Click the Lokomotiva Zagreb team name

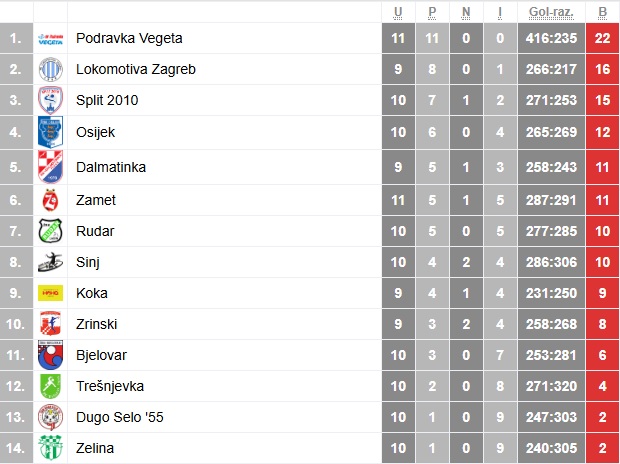click(136, 69)
